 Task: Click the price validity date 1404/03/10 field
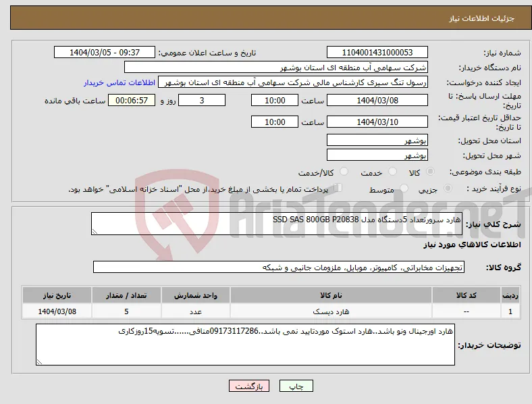pyautogui.click(x=377, y=122)
